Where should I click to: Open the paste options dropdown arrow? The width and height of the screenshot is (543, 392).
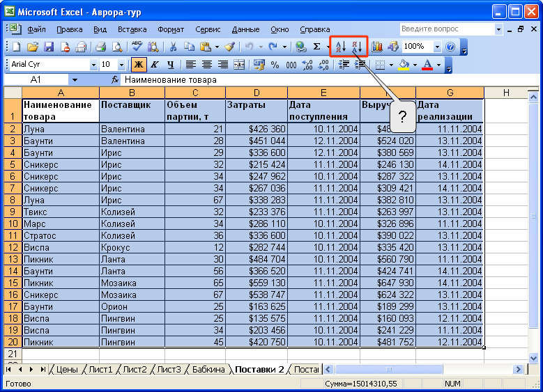click(x=217, y=47)
